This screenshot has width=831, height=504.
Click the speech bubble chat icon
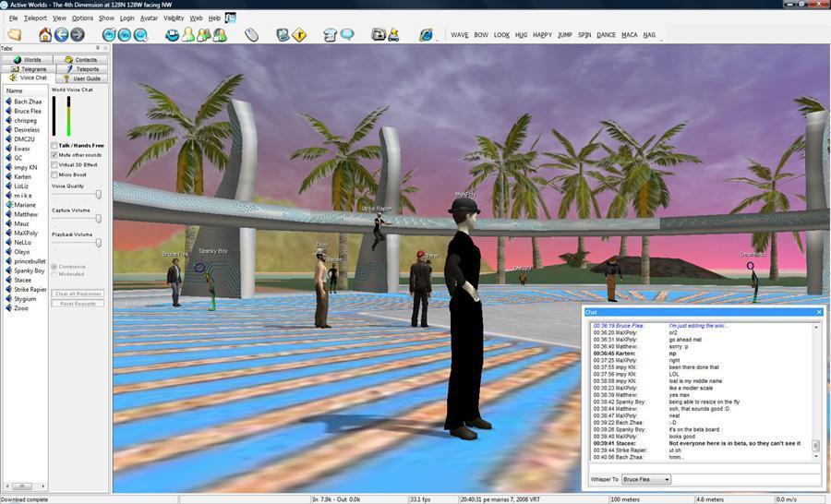347,35
